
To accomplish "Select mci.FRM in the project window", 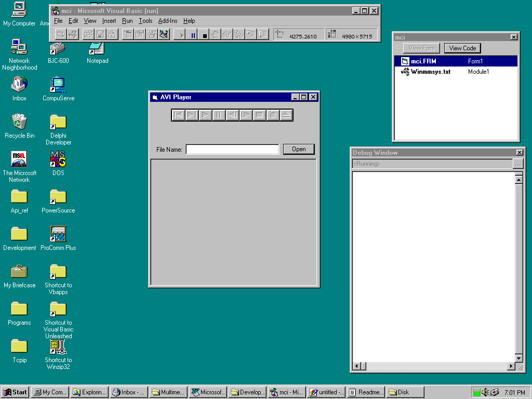I will point(423,61).
